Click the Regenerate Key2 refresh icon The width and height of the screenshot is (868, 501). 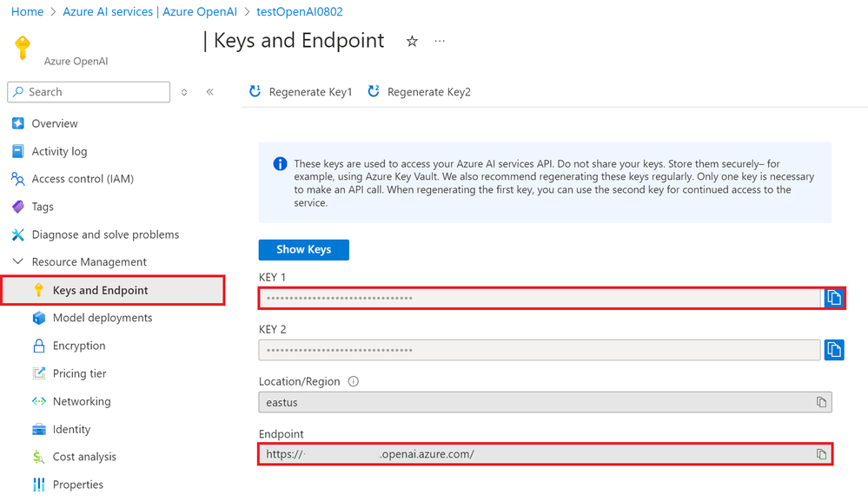[374, 91]
